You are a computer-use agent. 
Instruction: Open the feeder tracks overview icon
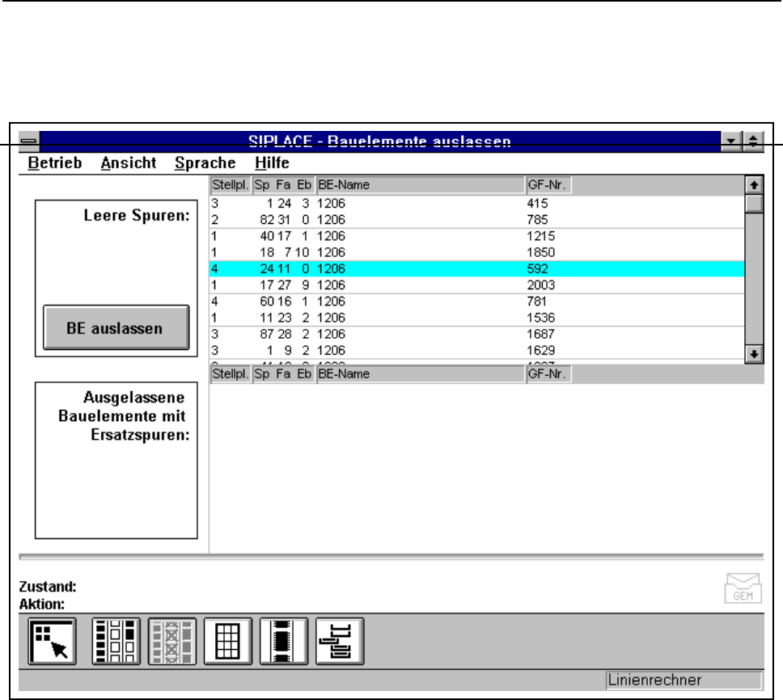116,641
